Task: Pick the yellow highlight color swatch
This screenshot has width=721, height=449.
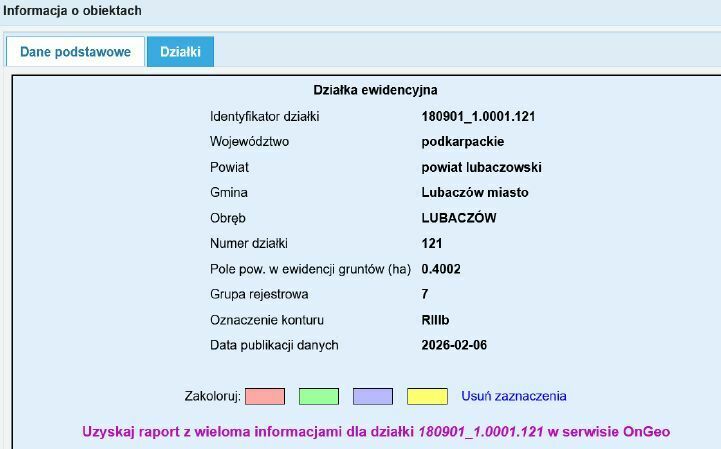Action: (427, 396)
